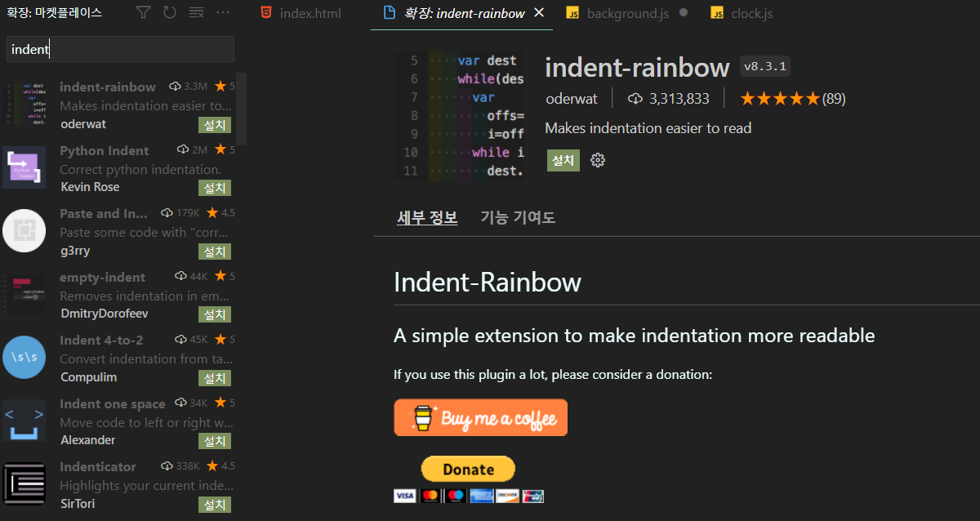Open the filter extensions funnel icon
This screenshot has height=521, width=980.
click(143, 12)
